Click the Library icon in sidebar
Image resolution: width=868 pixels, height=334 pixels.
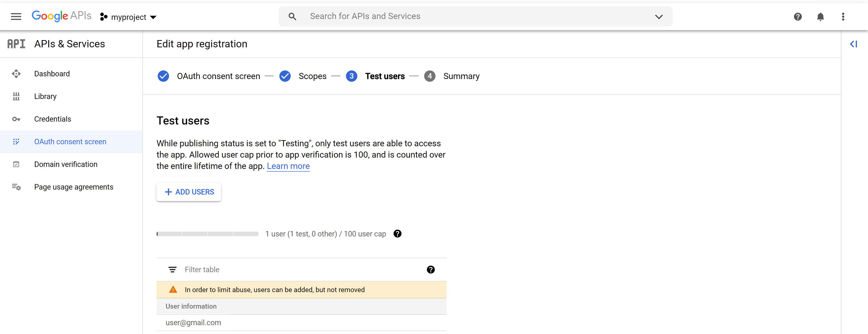click(x=17, y=96)
